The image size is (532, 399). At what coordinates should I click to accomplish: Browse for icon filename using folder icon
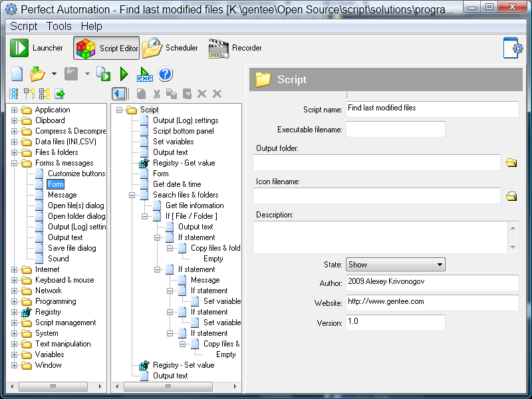coord(511,196)
